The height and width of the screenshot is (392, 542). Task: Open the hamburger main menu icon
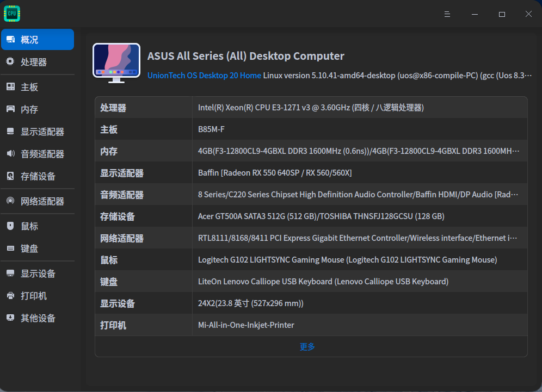[447, 14]
